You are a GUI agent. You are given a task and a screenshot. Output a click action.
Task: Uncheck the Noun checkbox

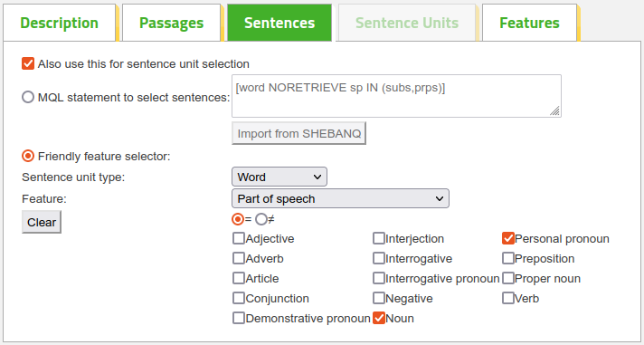pyautogui.click(x=379, y=318)
